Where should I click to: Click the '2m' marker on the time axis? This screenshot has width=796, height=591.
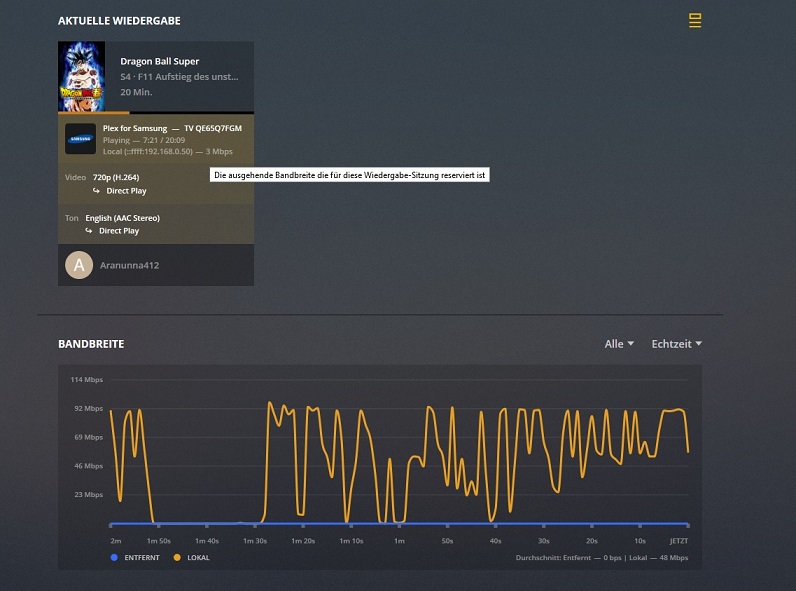point(116,541)
